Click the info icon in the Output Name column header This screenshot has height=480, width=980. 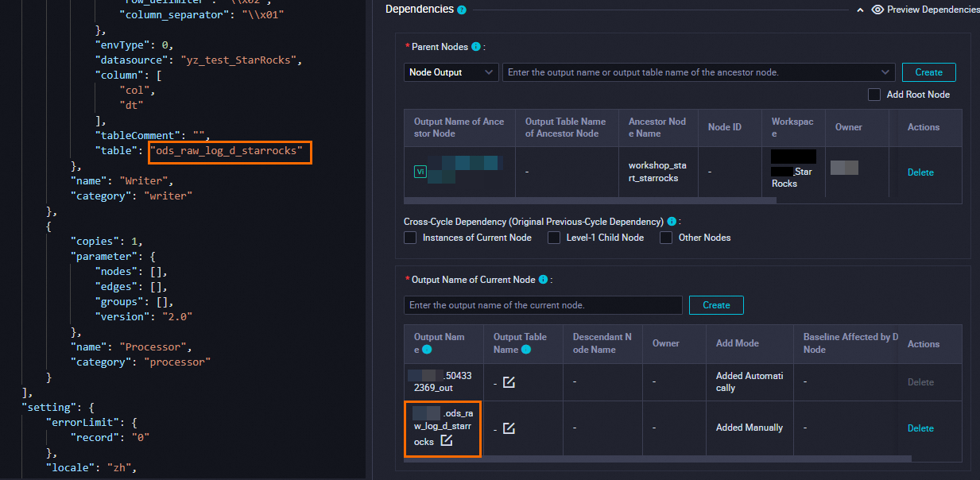click(427, 350)
